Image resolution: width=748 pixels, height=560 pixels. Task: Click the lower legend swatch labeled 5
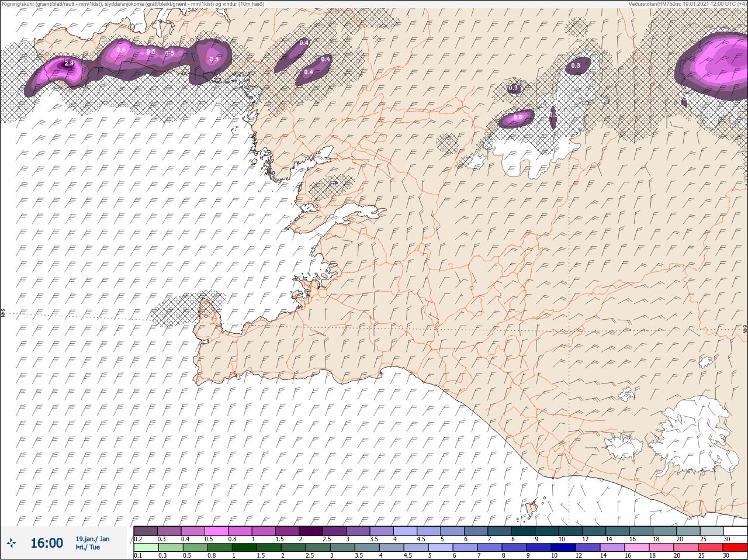click(439, 548)
